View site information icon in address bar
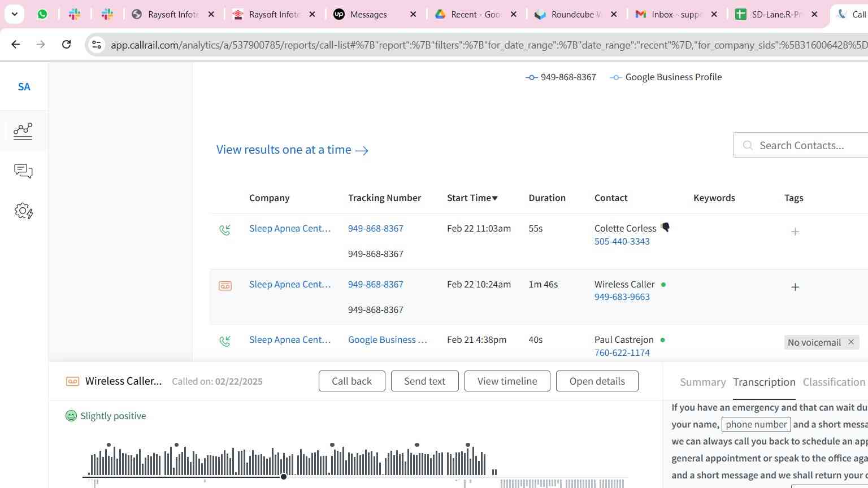The height and width of the screenshot is (488, 868). [97, 45]
